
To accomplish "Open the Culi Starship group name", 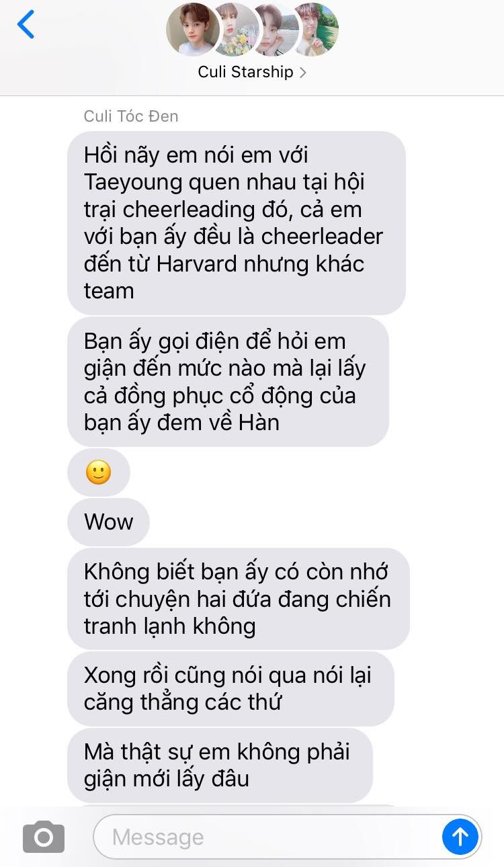I will 246,72.
